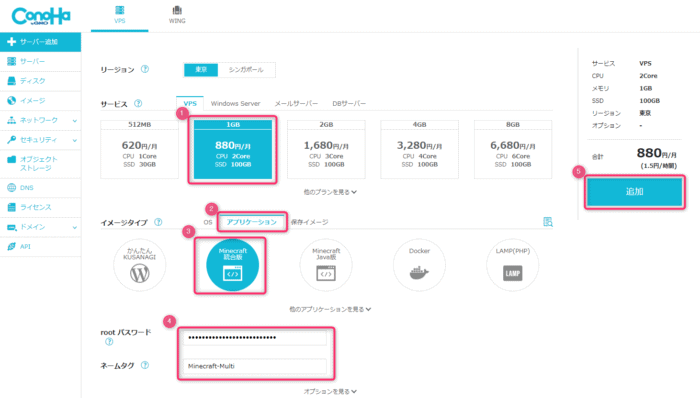
Task: Click the license sidebar icon
Action: click(x=12, y=207)
